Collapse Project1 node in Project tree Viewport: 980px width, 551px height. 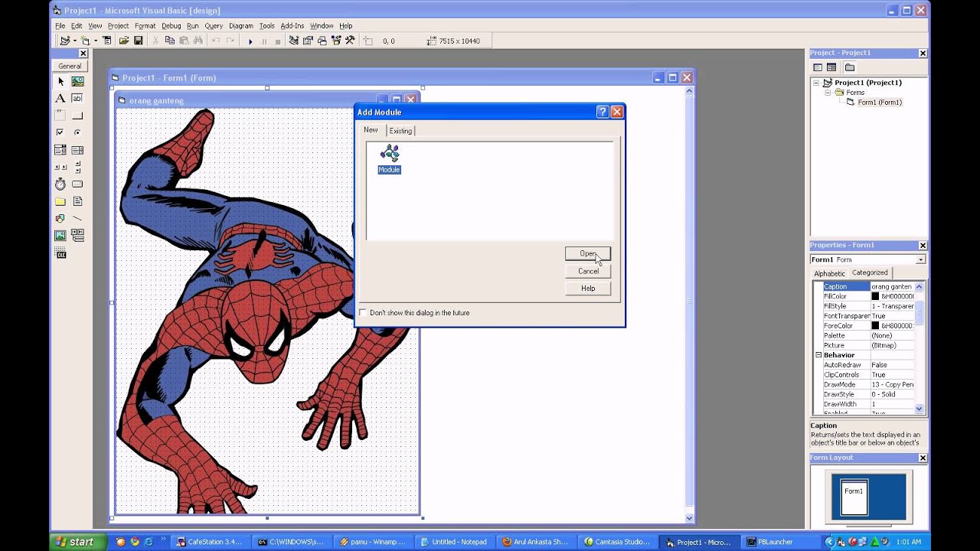(816, 83)
